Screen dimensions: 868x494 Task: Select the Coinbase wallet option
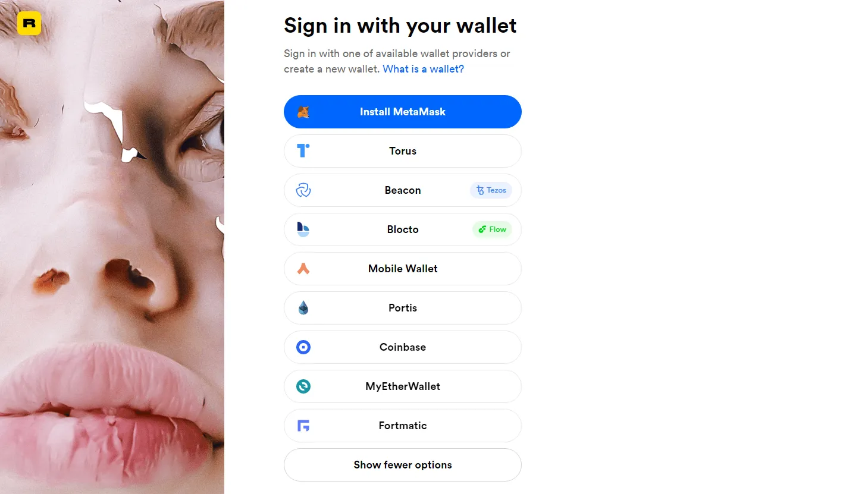(403, 347)
